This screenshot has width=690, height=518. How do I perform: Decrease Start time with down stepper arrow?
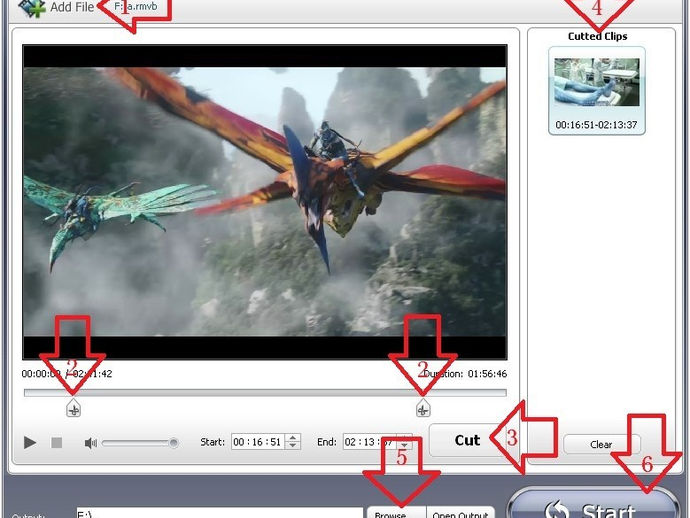click(293, 446)
